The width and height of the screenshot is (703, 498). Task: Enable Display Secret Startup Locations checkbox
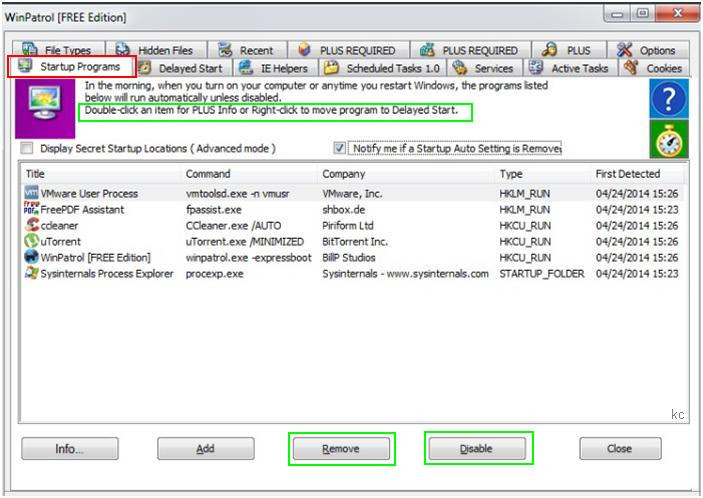click(27, 148)
